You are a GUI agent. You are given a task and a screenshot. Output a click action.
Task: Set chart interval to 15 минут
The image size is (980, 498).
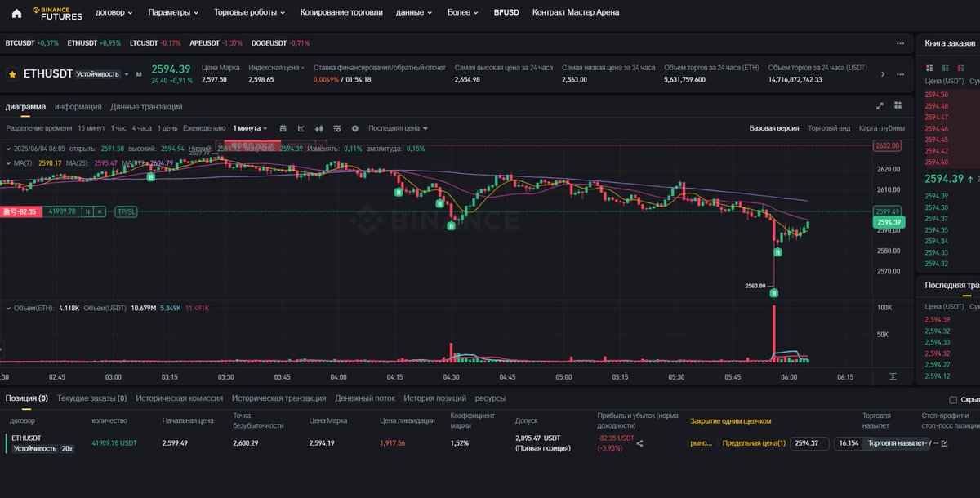tap(91, 128)
